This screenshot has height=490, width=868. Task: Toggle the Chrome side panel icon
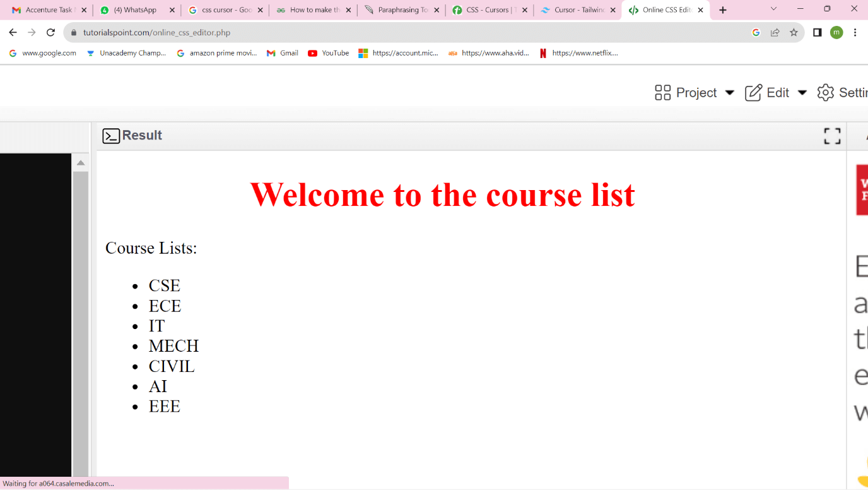pyautogui.click(x=816, y=32)
